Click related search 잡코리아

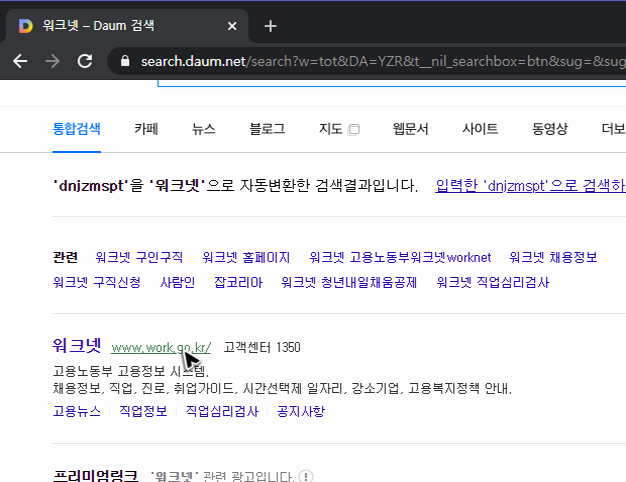pyautogui.click(x=238, y=282)
